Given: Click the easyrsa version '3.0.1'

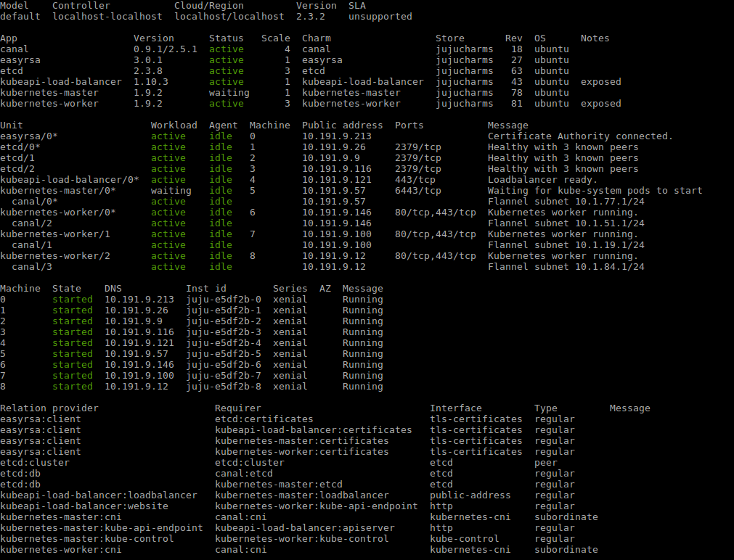Looking at the screenshot, I should [x=148, y=60].
